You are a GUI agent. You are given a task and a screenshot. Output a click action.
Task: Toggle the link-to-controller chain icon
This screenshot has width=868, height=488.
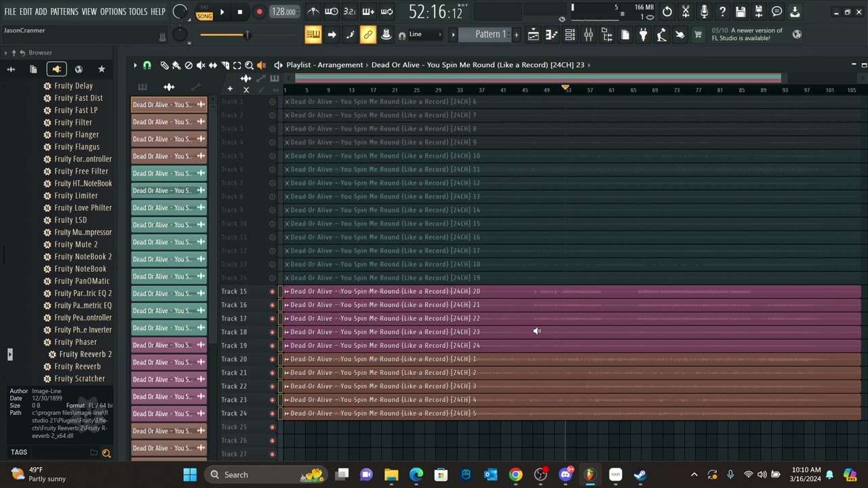(368, 35)
